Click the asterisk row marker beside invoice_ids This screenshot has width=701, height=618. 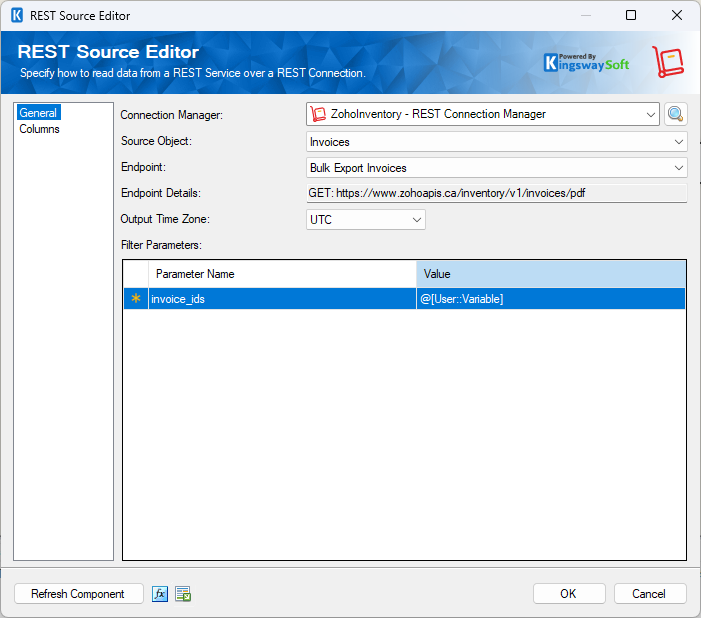(136, 298)
